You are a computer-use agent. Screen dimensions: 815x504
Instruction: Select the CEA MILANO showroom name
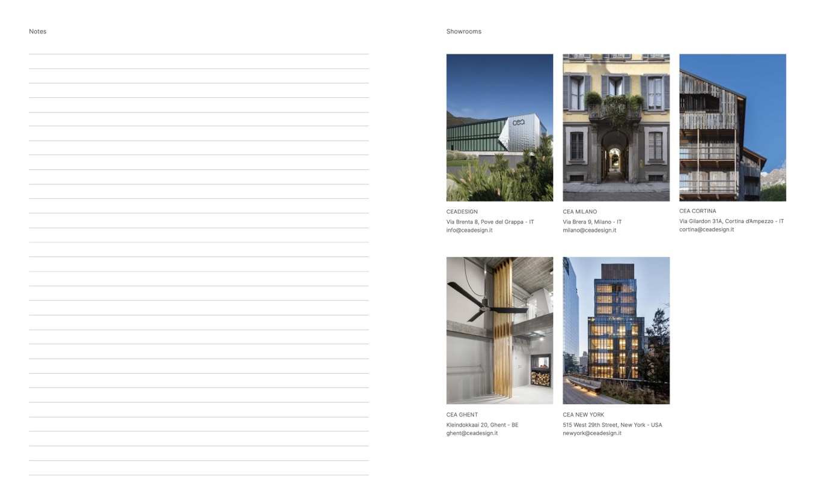click(579, 211)
